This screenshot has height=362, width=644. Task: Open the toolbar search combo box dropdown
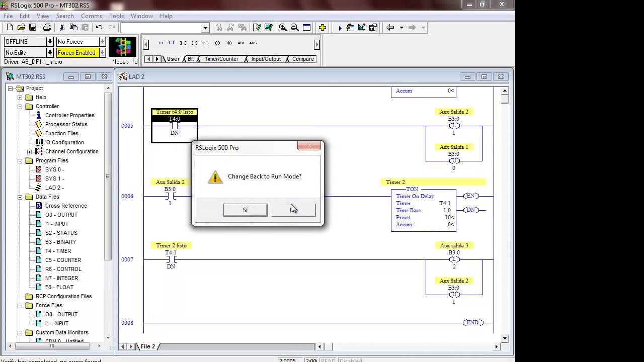click(x=205, y=28)
